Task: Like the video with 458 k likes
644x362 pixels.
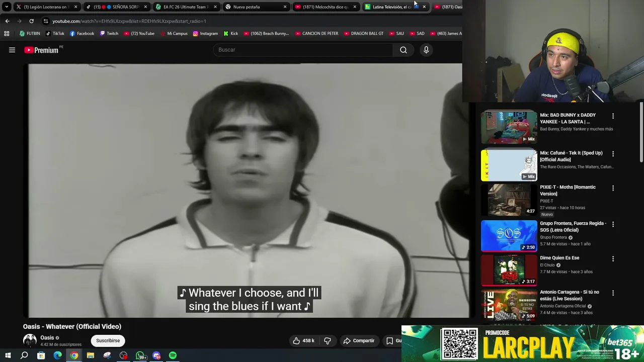Action: (304, 340)
